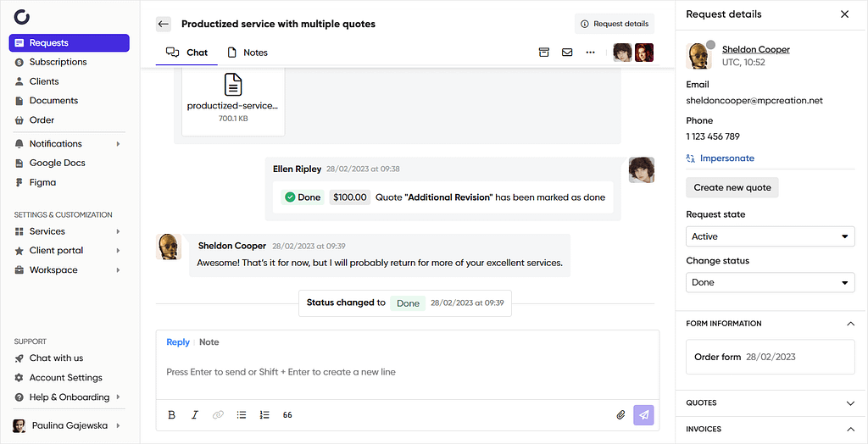868x444 pixels.
Task: Open the Change status dropdown
Action: pos(770,282)
